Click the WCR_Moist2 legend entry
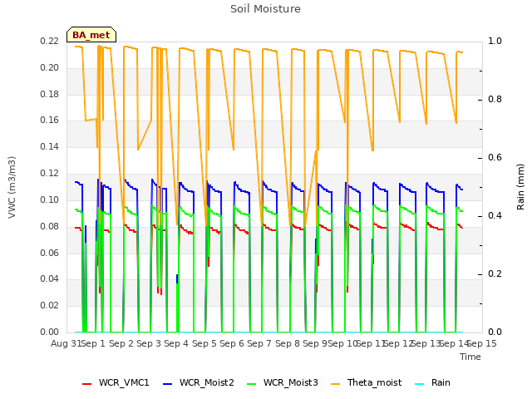 click(199, 382)
